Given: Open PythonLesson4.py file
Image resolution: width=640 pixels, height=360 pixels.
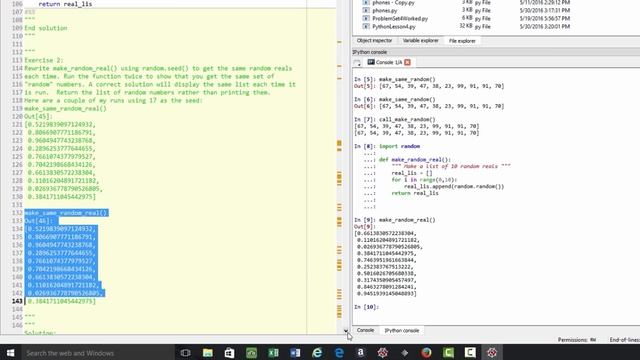Looking at the screenshot, I should (x=394, y=27).
